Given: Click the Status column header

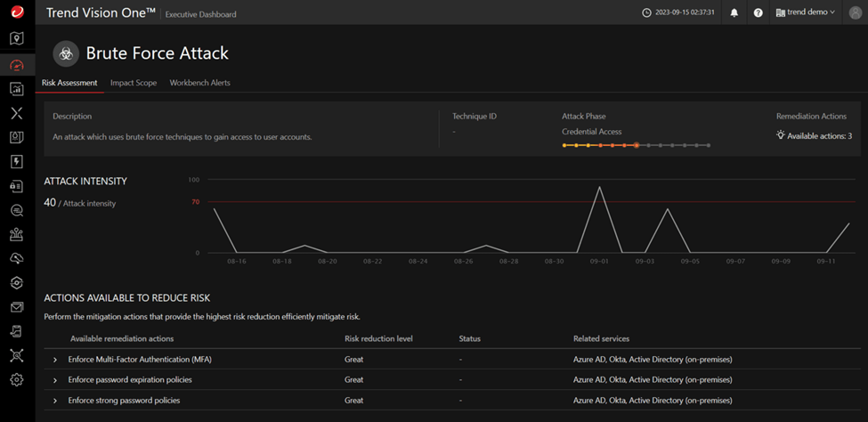Looking at the screenshot, I should tap(469, 338).
